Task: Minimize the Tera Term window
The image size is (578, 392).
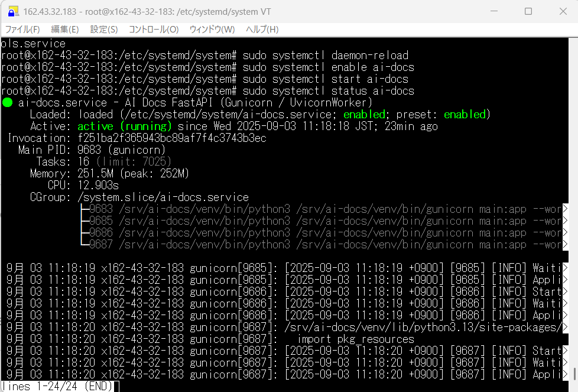Action: click(x=494, y=11)
